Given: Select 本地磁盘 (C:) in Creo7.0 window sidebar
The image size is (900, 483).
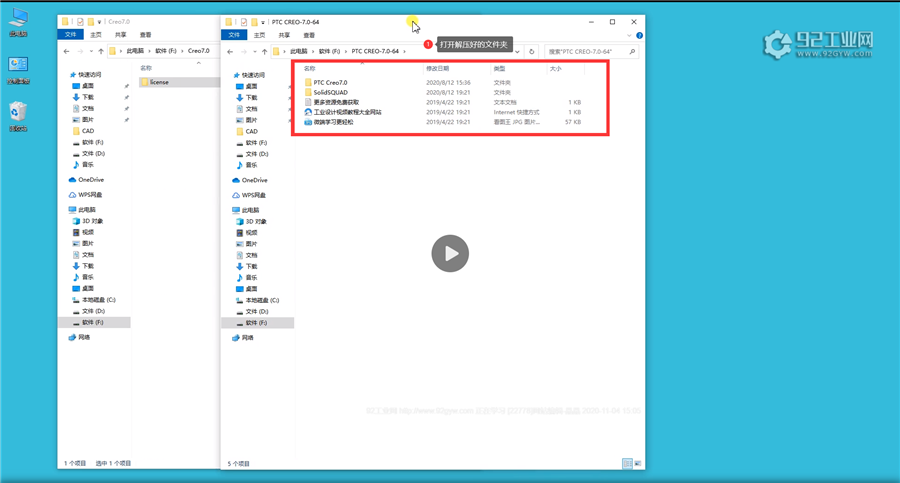Looking at the screenshot, I should [x=94, y=300].
